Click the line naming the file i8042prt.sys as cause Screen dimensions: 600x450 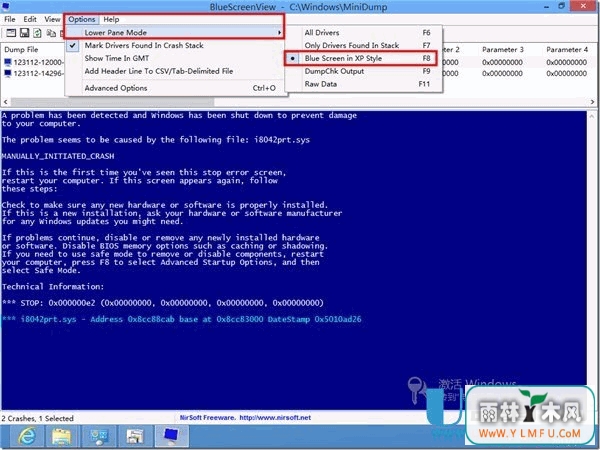tap(156, 140)
